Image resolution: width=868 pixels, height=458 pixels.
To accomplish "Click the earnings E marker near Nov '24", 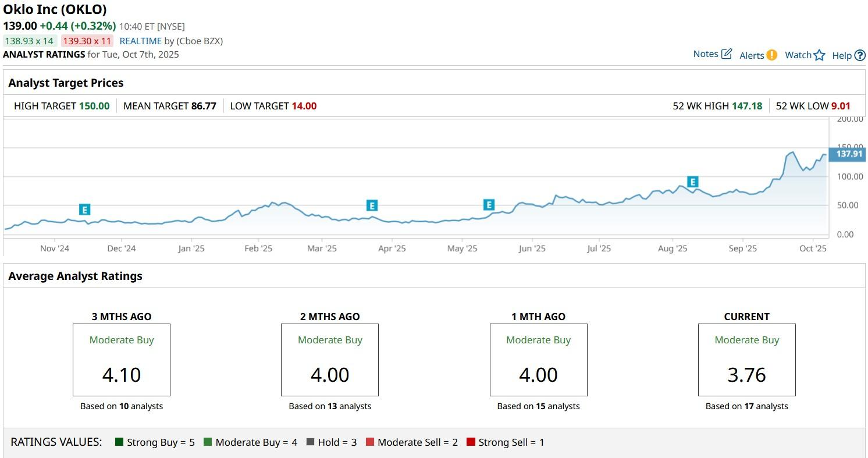I will point(85,210).
